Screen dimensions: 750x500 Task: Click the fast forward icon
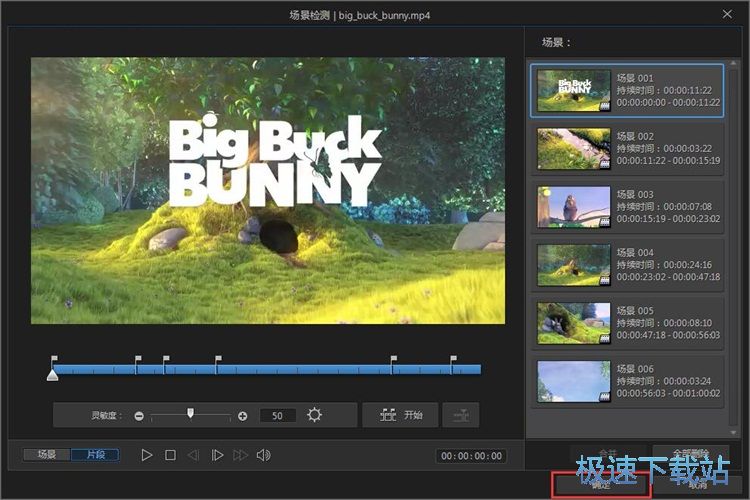(x=241, y=455)
